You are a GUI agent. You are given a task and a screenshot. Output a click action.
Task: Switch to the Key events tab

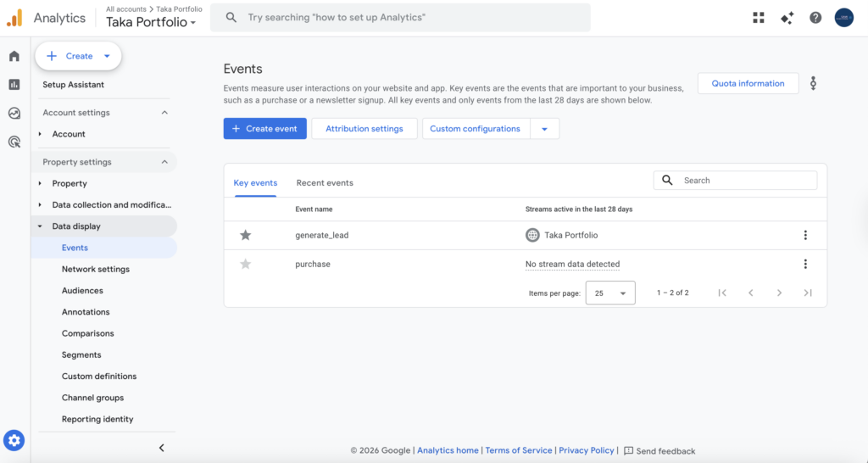(255, 183)
